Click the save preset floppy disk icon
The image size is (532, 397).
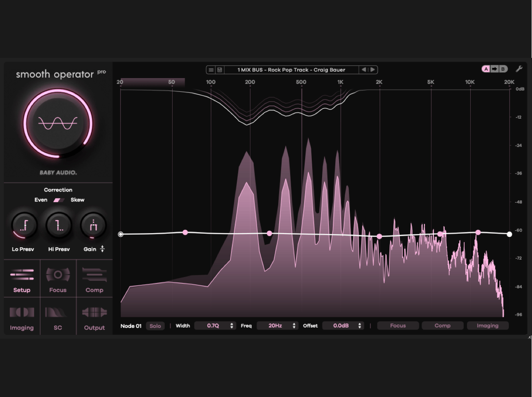pyautogui.click(x=220, y=70)
